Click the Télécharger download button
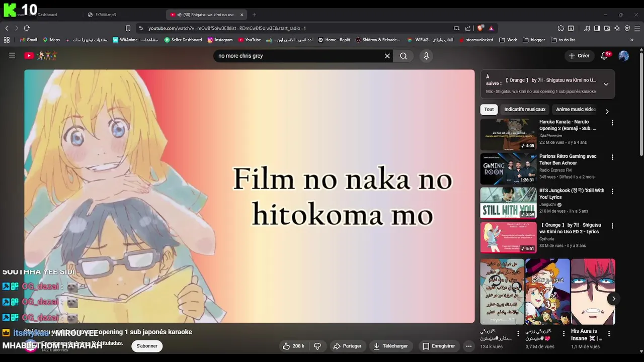Viewport: 644px width, 362px height. pyautogui.click(x=390, y=346)
